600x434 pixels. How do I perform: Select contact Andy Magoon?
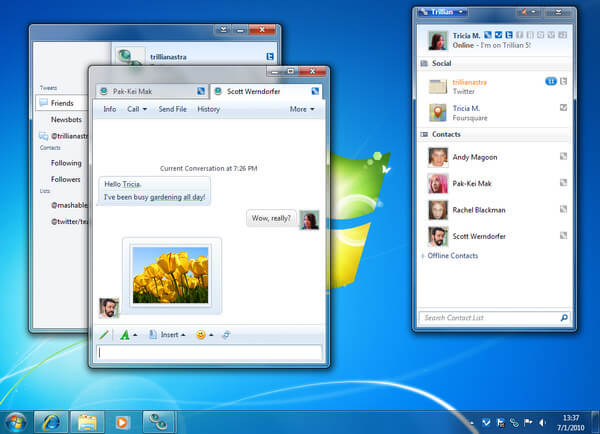(x=494, y=157)
